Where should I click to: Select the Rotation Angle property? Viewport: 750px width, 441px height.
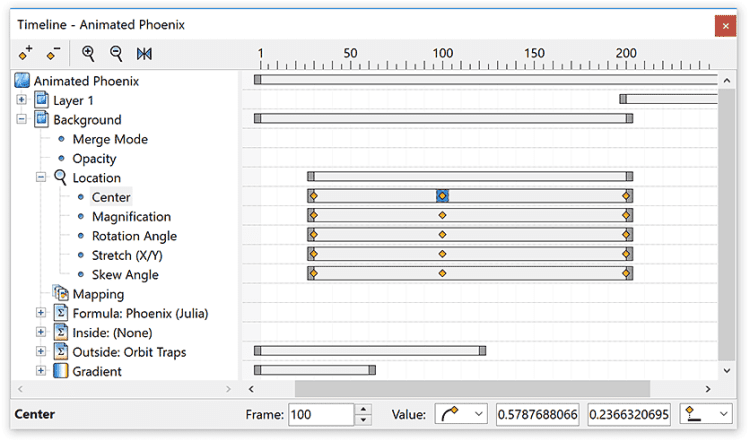134,236
